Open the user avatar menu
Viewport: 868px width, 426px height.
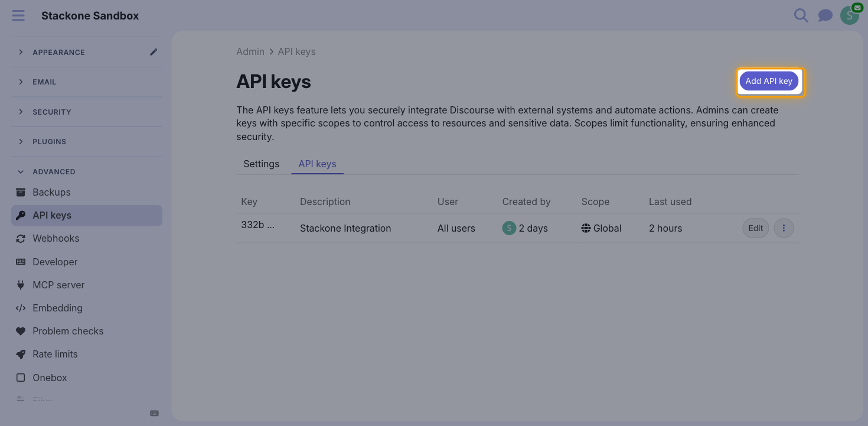tap(850, 15)
